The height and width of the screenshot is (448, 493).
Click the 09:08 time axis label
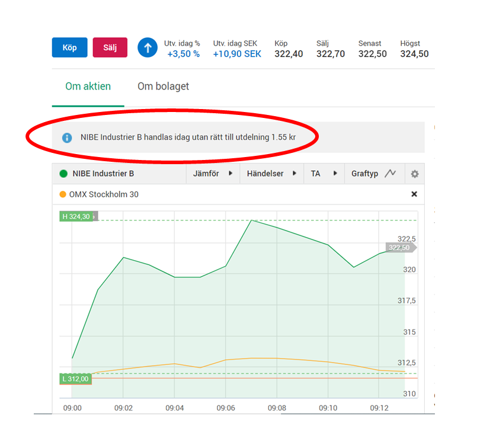277,408
